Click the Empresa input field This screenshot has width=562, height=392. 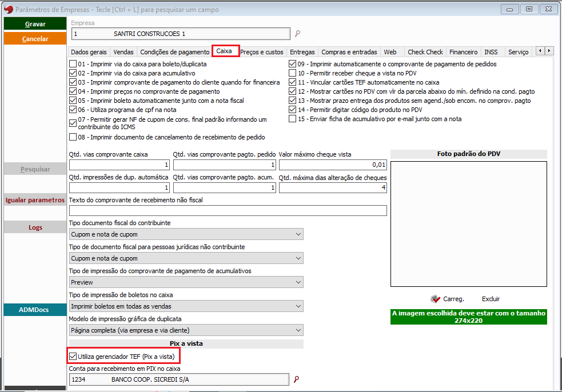coord(181,34)
